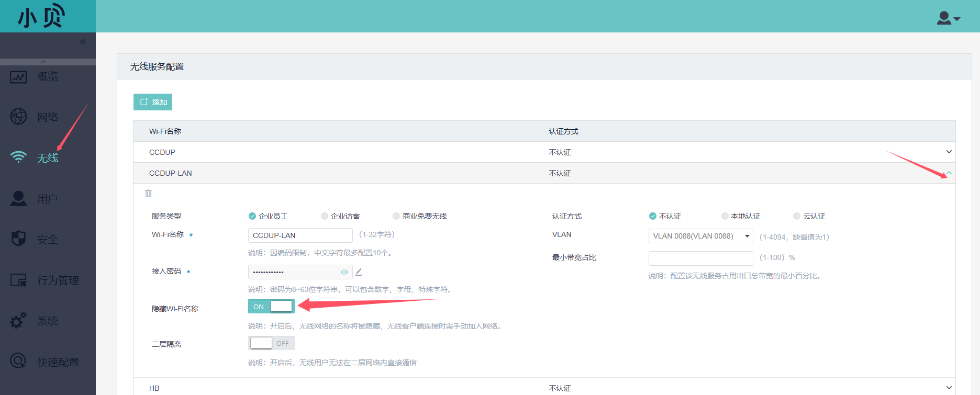980x395 pixels.
Task: Click the Wi-Fi名称 input field
Action: (x=300, y=235)
